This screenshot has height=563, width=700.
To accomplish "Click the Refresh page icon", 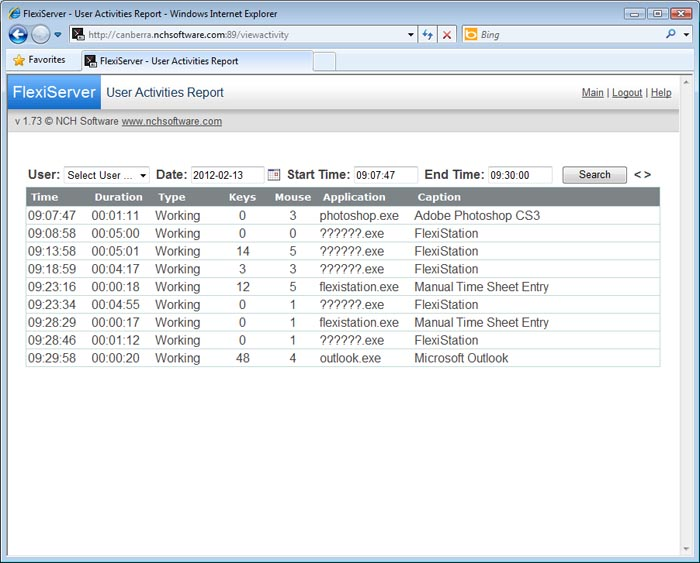I will 428,35.
